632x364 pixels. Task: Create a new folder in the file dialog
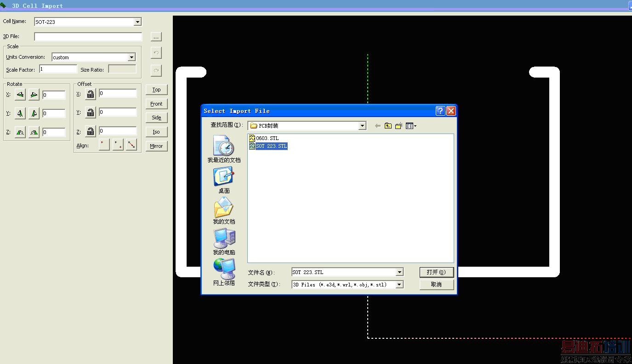click(x=399, y=126)
